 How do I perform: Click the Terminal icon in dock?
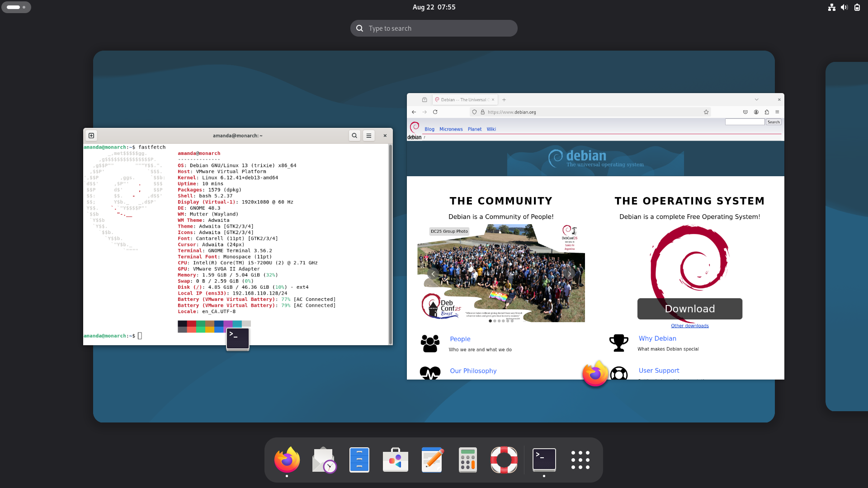[544, 460]
